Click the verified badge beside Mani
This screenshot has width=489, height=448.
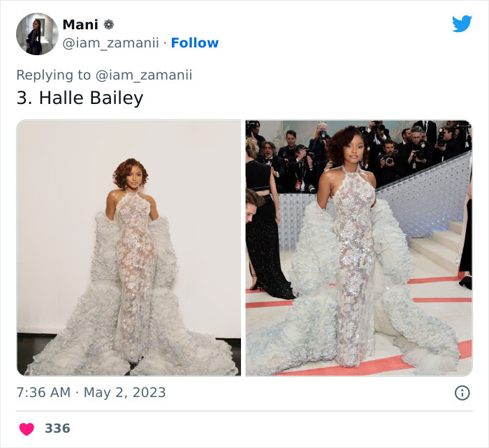(x=108, y=24)
